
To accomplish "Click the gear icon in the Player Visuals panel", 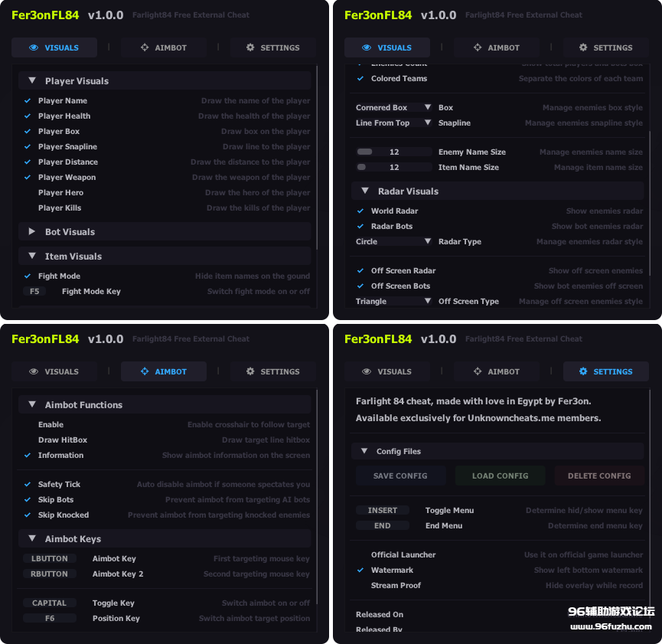I will (250, 47).
